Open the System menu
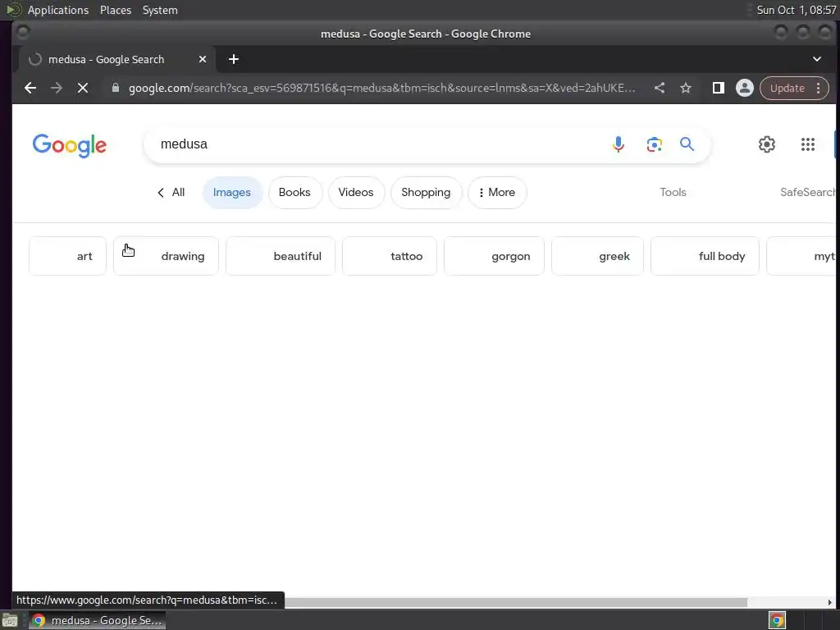 pos(160,10)
